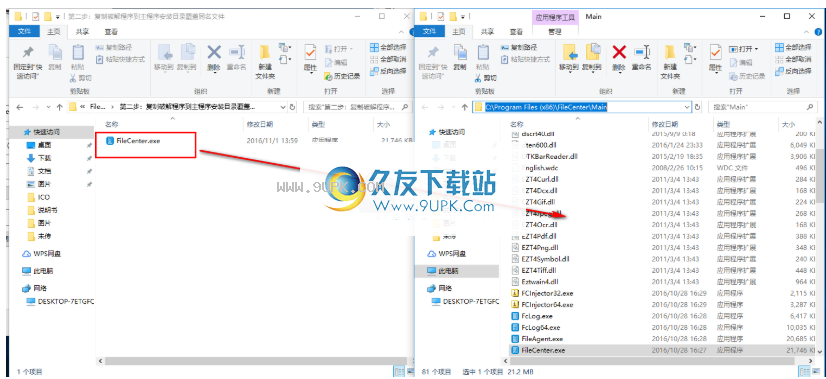Click the red Delete X icon in Main window

click(619, 53)
